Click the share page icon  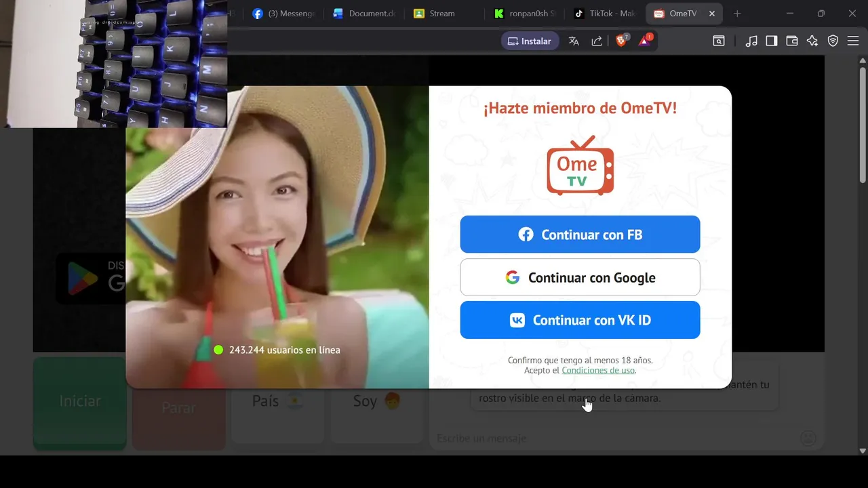597,41
